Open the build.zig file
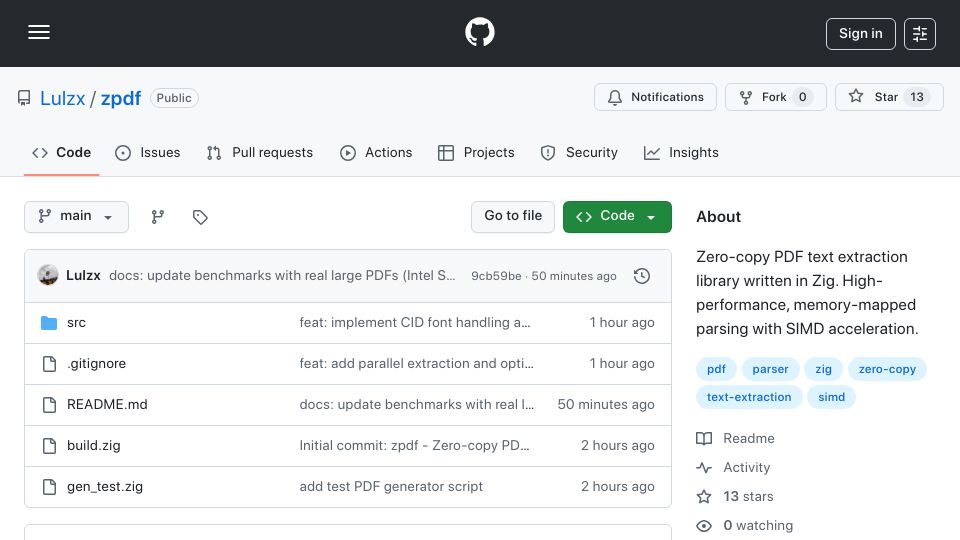960x540 pixels. [94, 446]
